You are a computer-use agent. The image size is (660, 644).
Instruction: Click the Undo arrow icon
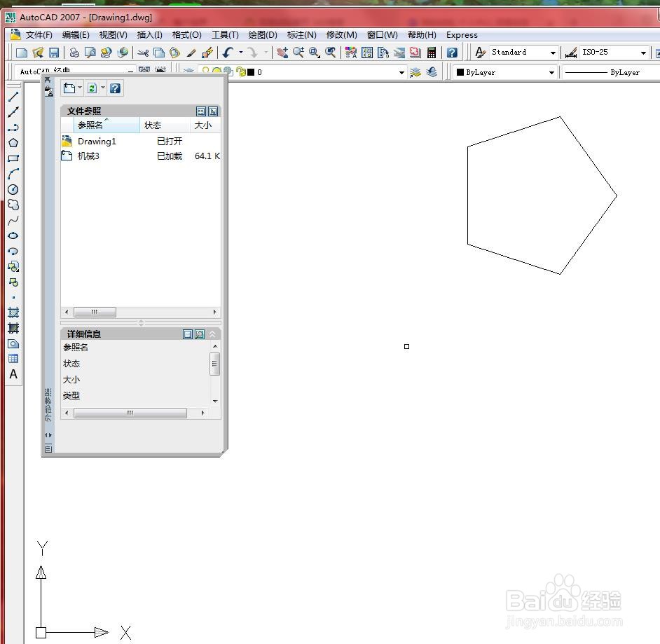tap(228, 53)
